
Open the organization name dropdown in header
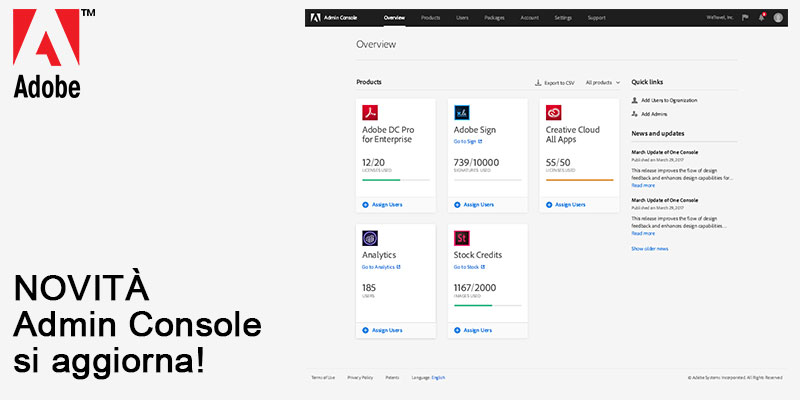tap(720, 17)
